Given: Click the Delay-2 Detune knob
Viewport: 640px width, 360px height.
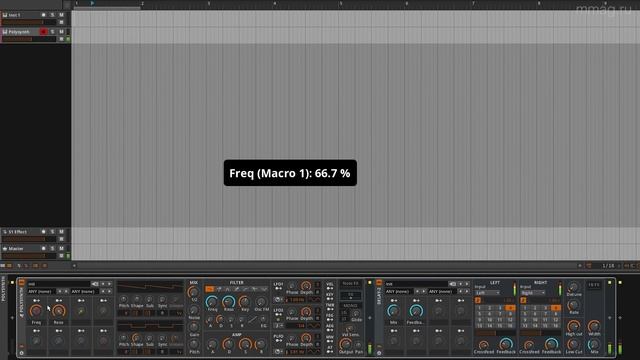Looking at the screenshot, I should [574, 287].
